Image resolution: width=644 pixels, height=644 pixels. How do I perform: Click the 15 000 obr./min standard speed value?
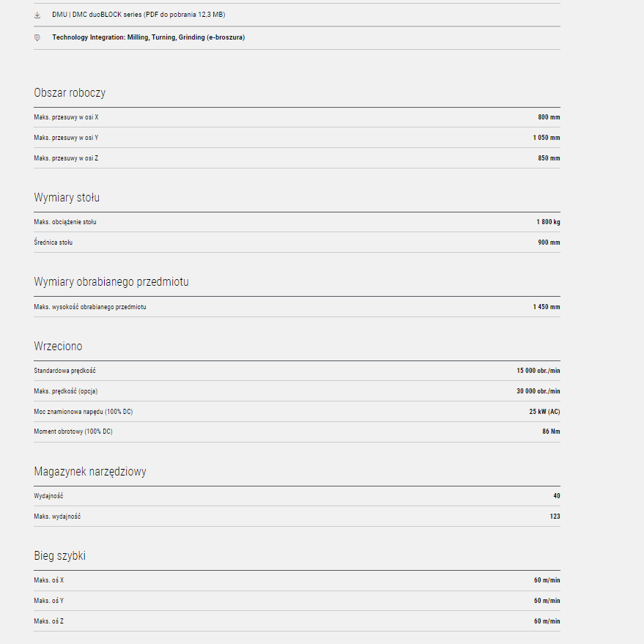[x=538, y=371]
